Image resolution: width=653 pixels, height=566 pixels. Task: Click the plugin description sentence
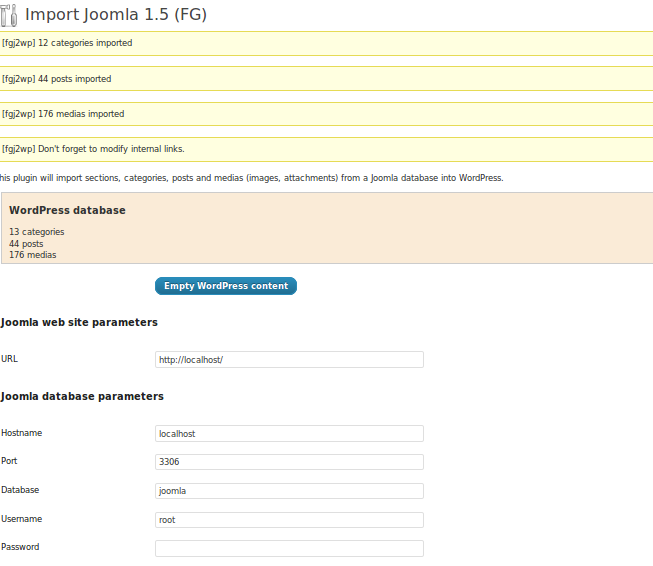pos(252,178)
